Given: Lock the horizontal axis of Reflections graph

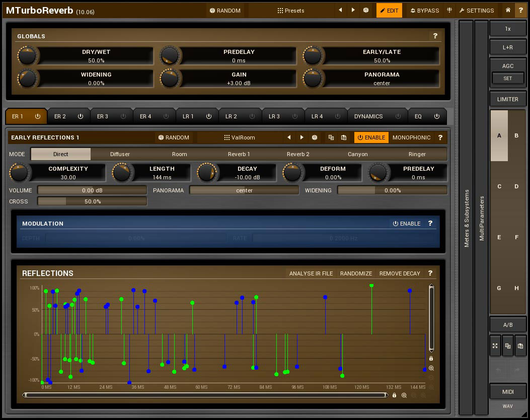Looking at the screenshot, I should tap(395, 395).
